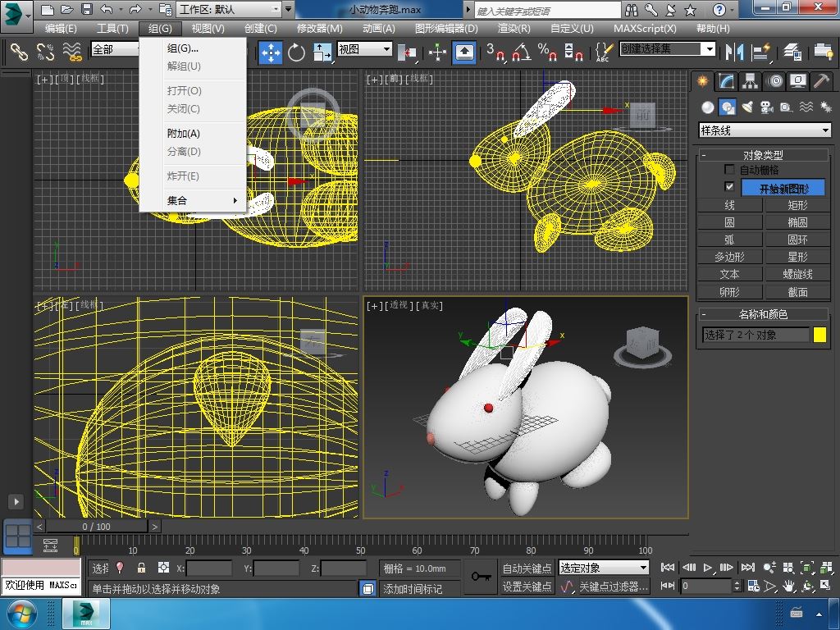Toggle Spinner Snap

573,52
